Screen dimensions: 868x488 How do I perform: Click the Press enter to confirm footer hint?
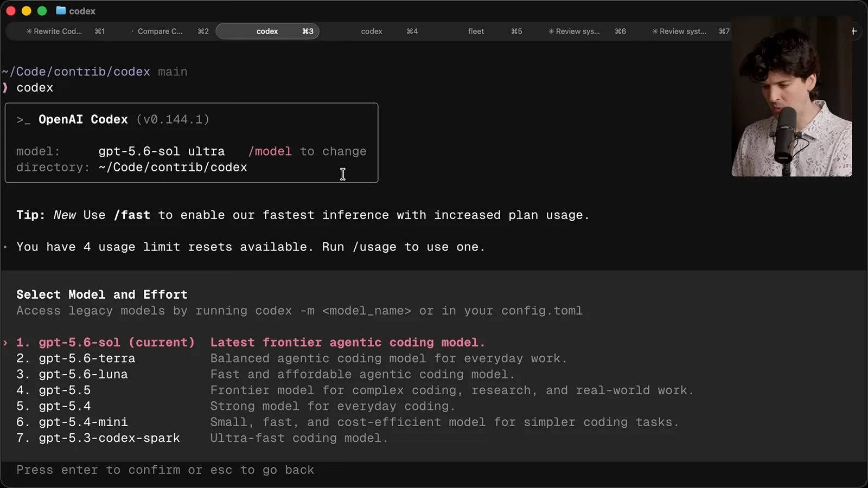tap(165, 470)
